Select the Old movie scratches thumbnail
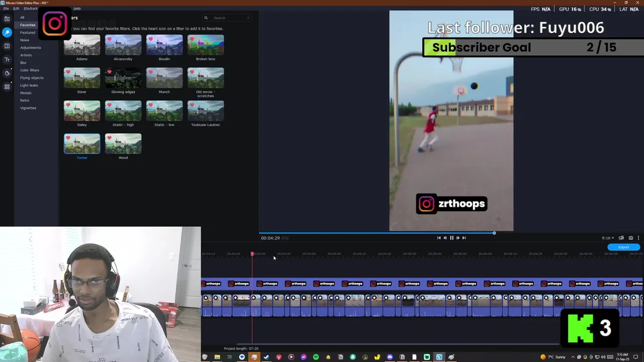This screenshot has width=644, height=362. (x=206, y=78)
